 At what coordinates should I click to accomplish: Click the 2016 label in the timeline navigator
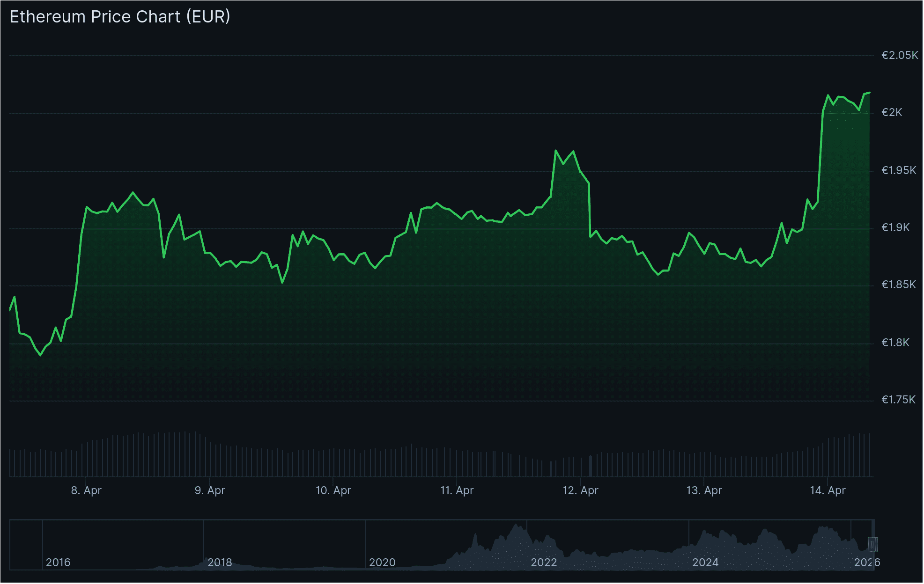click(59, 562)
